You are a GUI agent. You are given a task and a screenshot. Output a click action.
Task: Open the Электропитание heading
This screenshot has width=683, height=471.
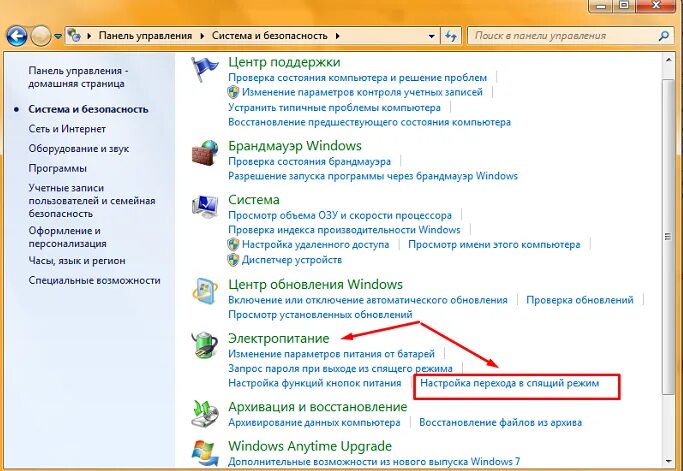click(279, 339)
